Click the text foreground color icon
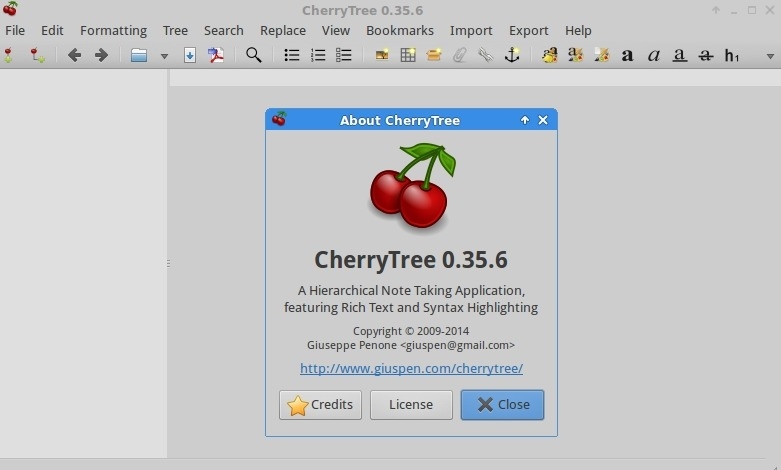Image resolution: width=781 pixels, height=470 pixels. [550, 55]
